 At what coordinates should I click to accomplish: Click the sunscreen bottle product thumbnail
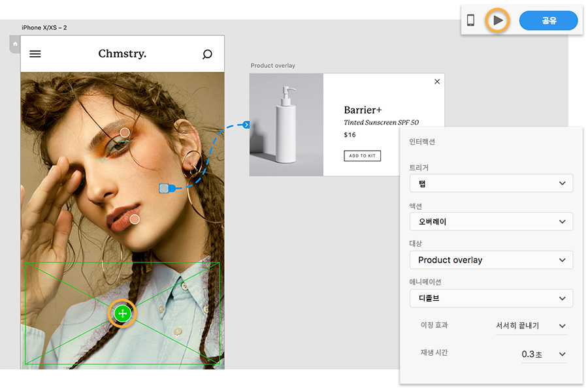[286, 125]
